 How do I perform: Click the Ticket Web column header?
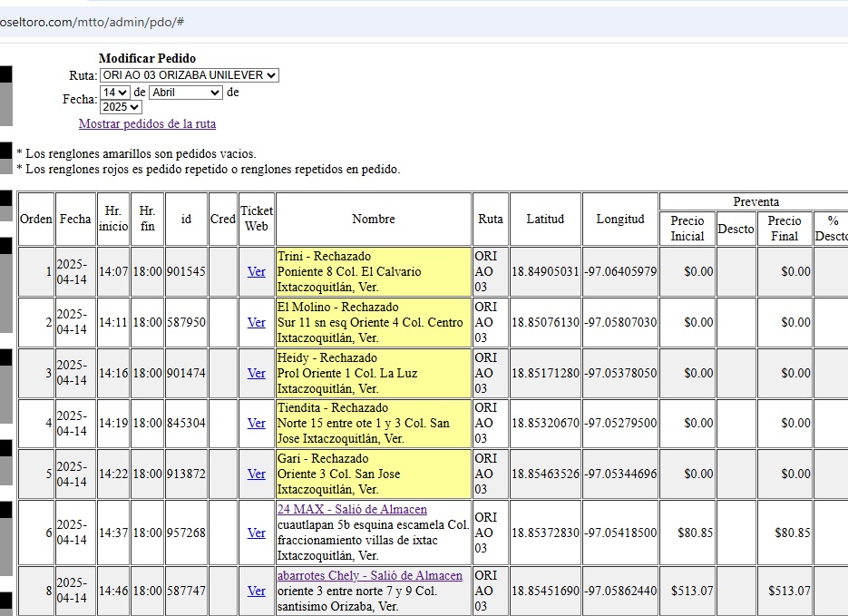[257, 219]
